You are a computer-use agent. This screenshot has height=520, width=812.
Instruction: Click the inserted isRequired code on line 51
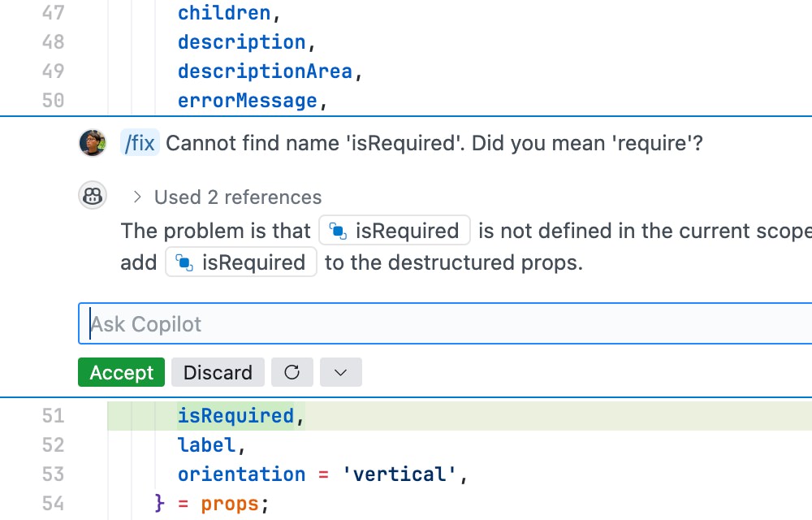coord(235,416)
